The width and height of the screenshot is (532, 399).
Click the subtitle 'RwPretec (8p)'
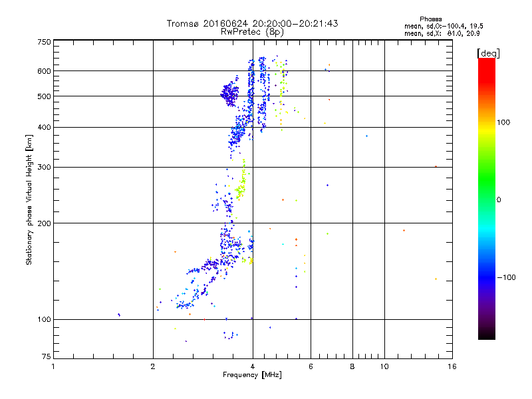[x=252, y=32]
